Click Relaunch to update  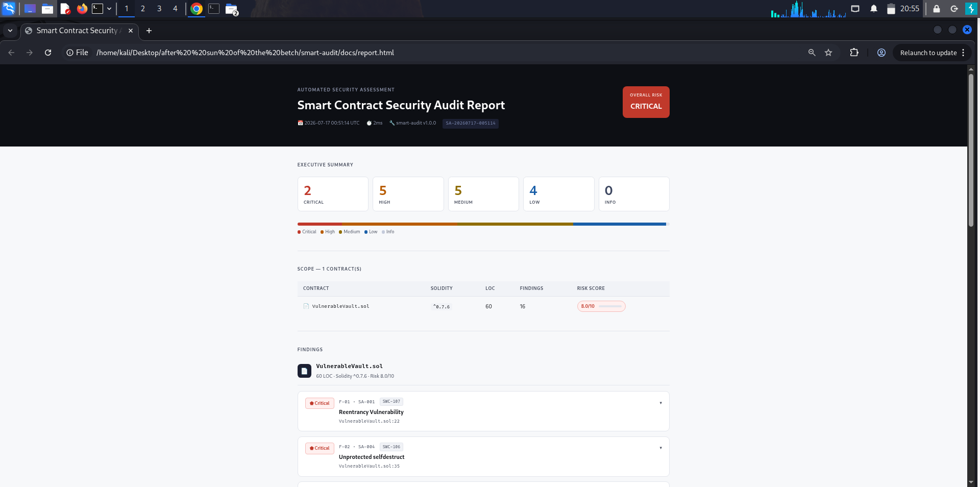[928, 53]
